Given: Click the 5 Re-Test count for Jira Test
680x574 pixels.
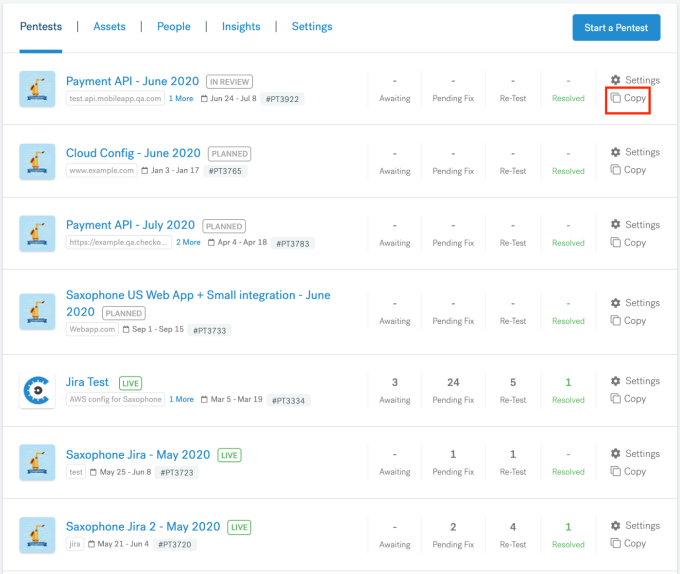Looking at the screenshot, I should click(513, 382).
